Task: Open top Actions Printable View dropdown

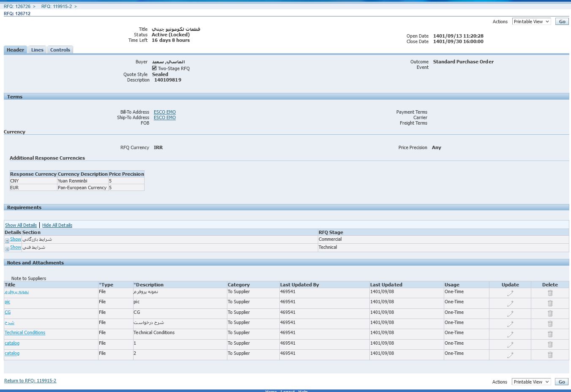Action: pos(531,22)
